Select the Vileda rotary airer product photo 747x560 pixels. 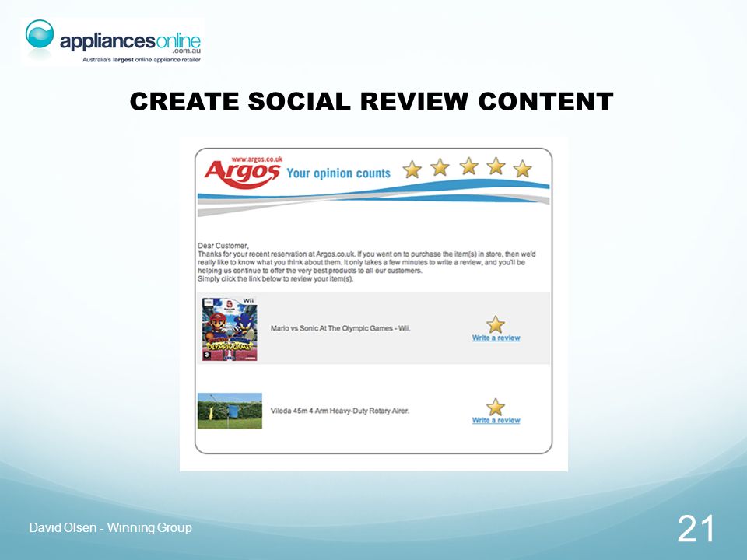[230, 411]
